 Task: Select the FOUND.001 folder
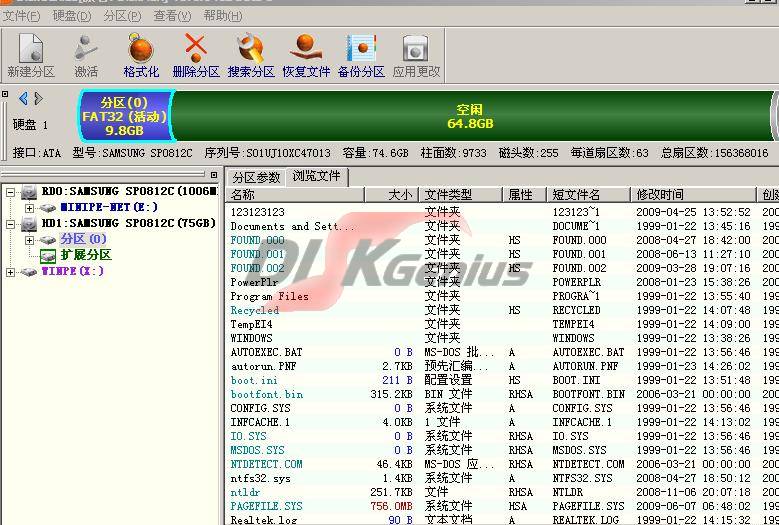tap(257, 254)
